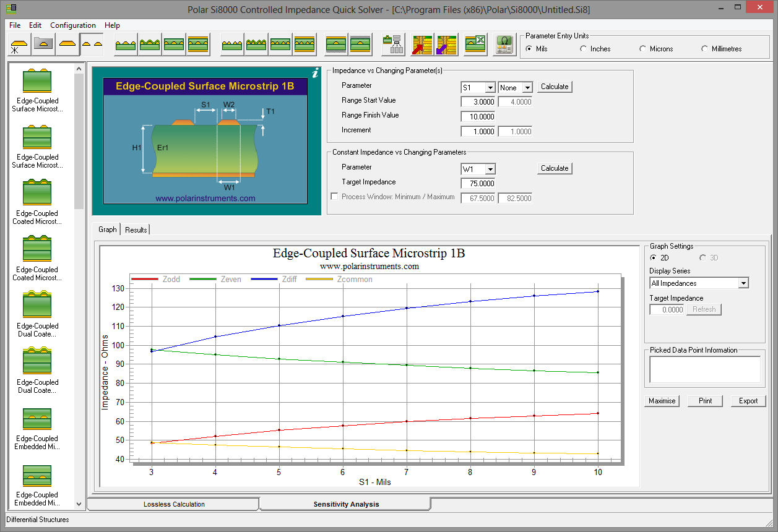This screenshot has height=532, width=778.
Task: Click the Export button
Action: [748, 401]
